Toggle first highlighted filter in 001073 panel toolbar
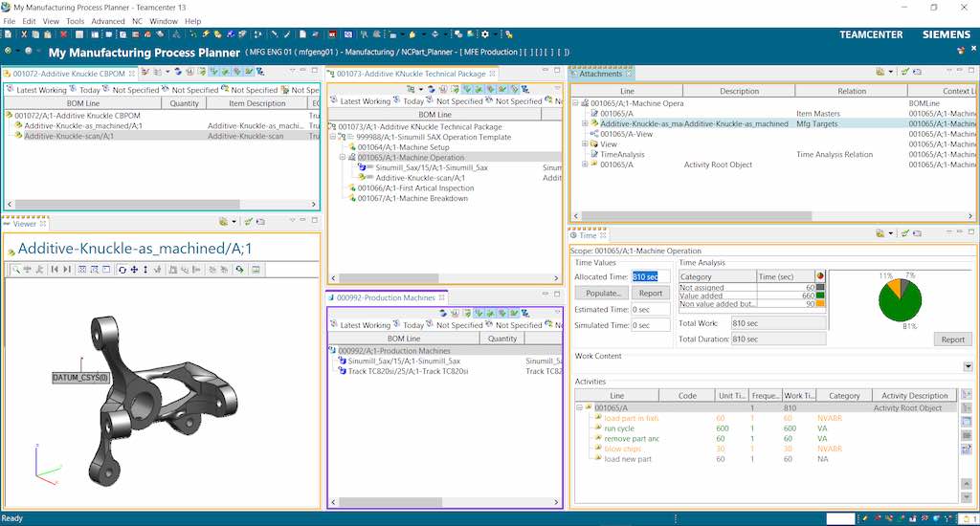The width and height of the screenshot is (980, 526). point(466,89)
